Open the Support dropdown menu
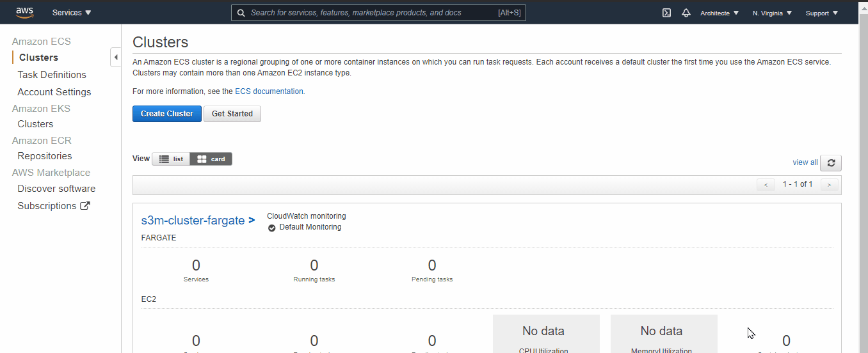This screenshot has width=868, height=353. (x=822, y=13)
